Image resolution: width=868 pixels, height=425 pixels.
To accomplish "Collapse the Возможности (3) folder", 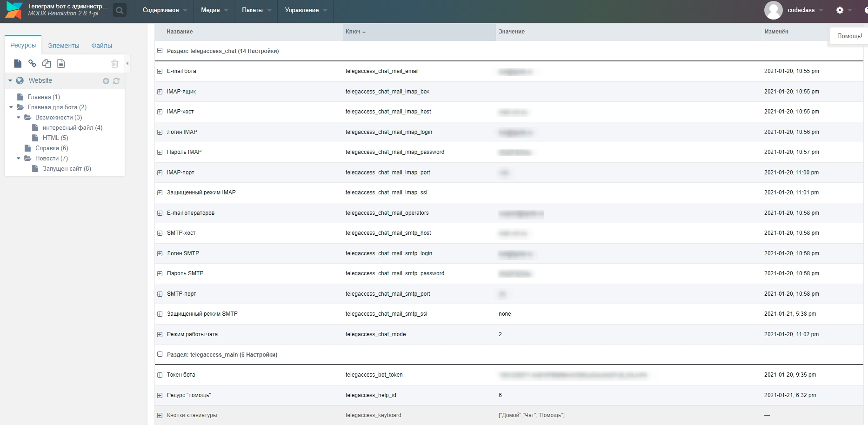I will [19, 117].
